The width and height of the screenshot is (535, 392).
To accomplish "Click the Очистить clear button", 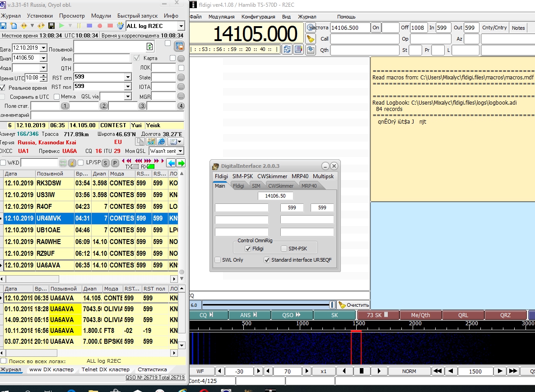I will point(354,305).
